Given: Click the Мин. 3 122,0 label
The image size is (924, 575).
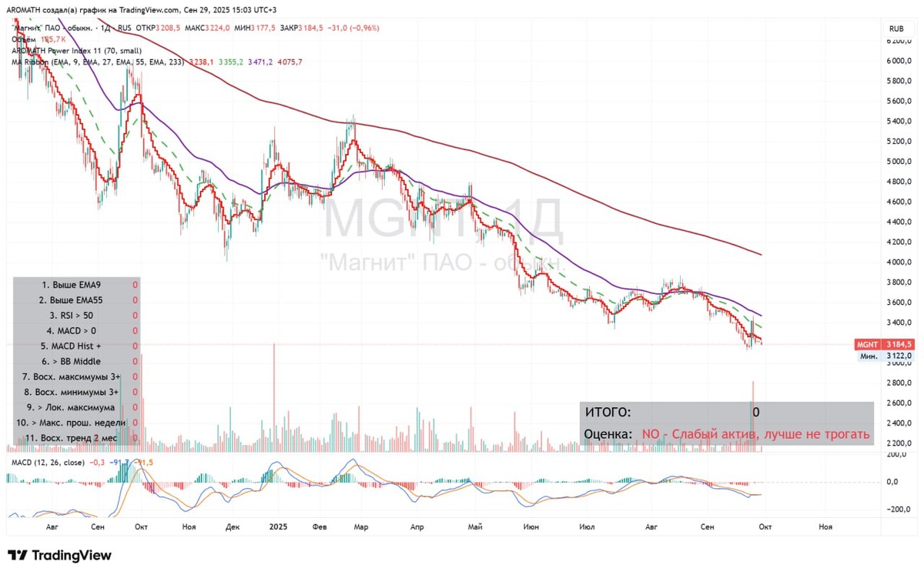Looking at the screenshot, I should (x=885, y=356).
